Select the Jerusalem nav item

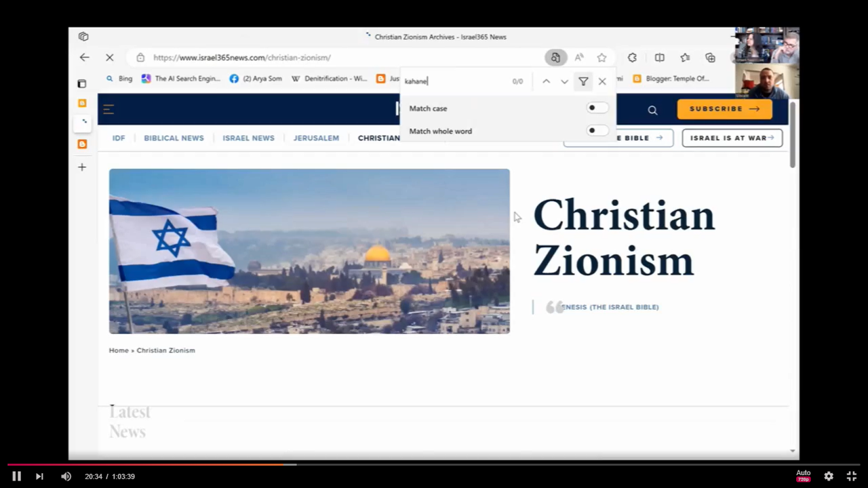(x=316, y=138)
